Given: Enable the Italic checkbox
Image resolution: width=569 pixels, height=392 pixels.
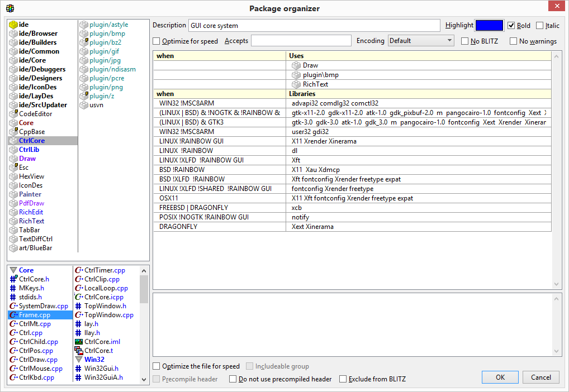Looking at the screenshot, I should click(x=539, y=26).
